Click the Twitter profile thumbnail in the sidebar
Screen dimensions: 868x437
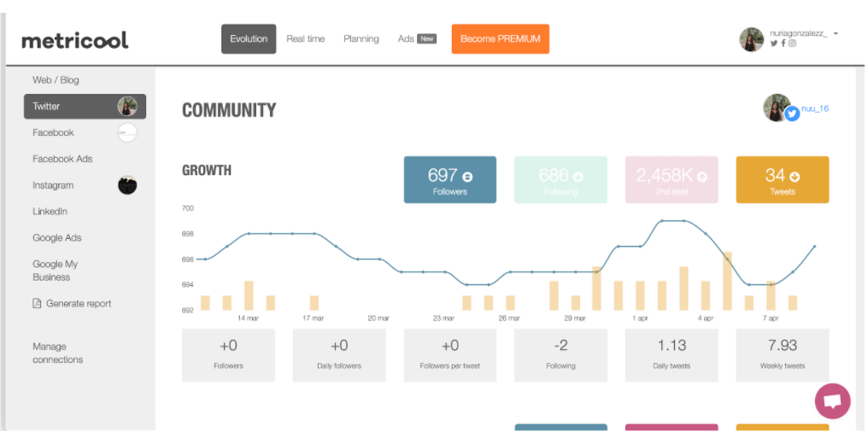pyautogui.click(x=127, y=106)
